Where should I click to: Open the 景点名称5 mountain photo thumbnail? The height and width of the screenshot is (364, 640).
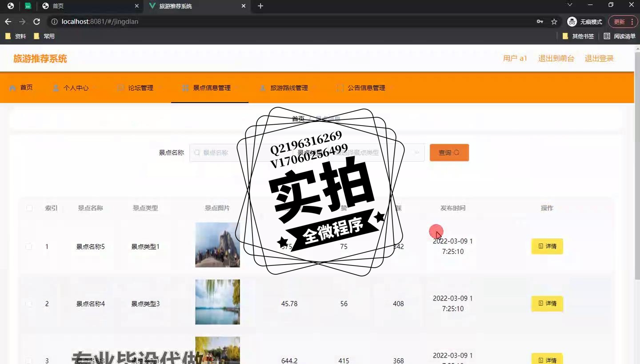point(217,245)
